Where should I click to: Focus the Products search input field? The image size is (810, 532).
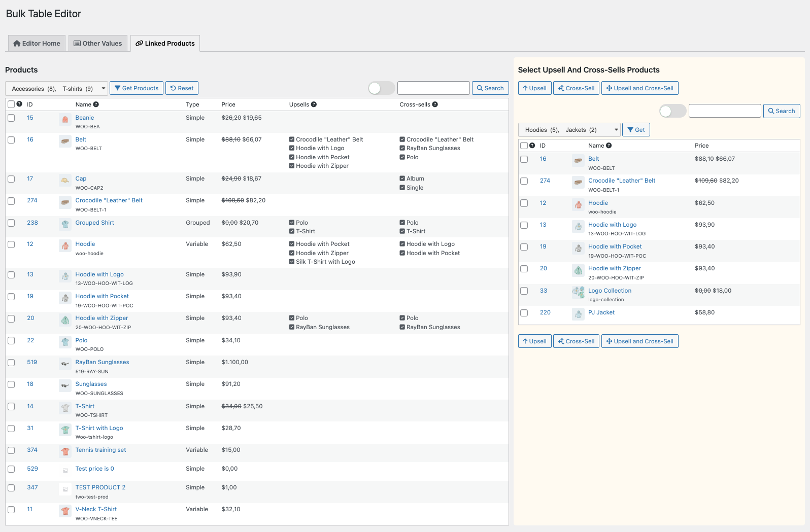tap(433, 88)
